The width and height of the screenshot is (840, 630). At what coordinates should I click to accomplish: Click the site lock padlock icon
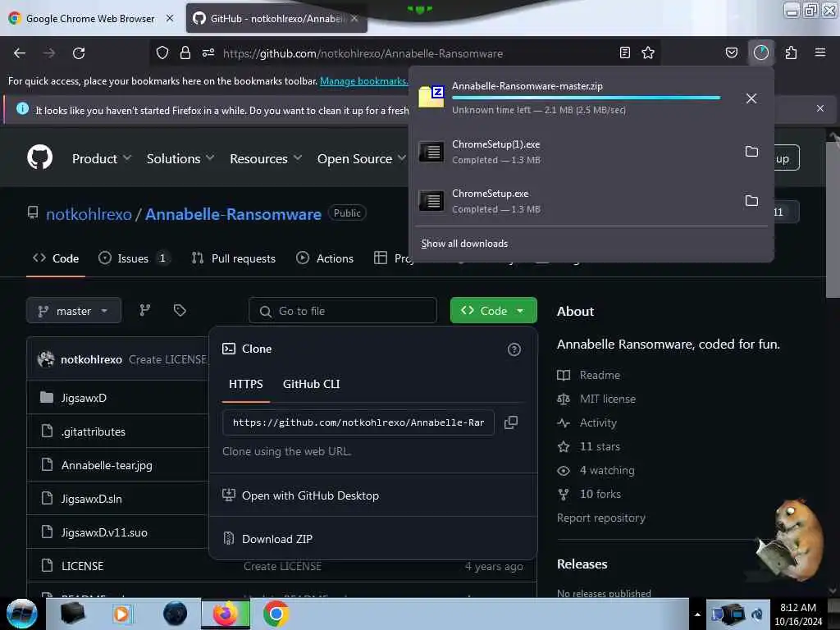tap(185, 53)
